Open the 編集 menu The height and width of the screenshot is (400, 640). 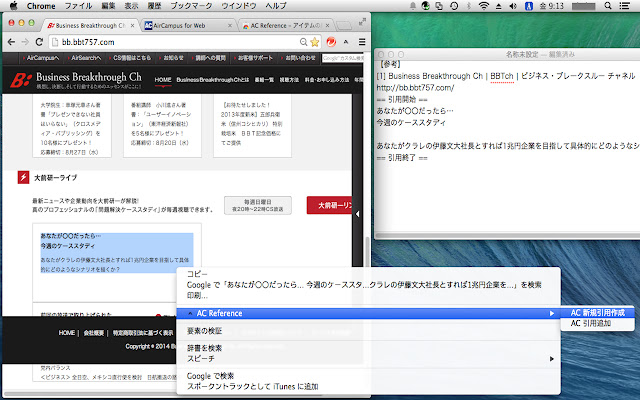(108, 6)
